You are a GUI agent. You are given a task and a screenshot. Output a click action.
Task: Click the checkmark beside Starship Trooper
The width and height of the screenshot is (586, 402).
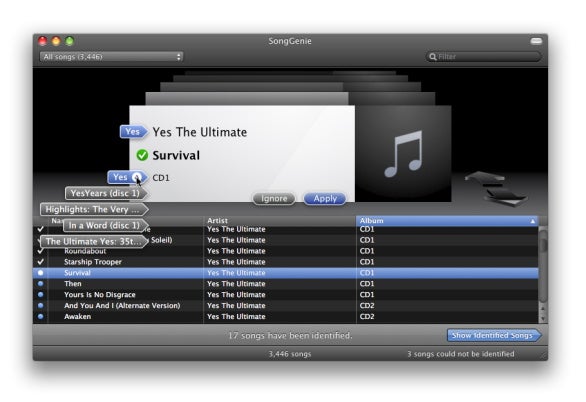pos(40,262)
